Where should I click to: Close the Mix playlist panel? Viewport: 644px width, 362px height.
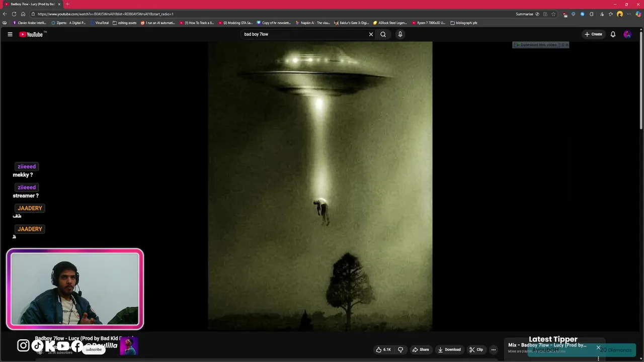pos(598,347)
